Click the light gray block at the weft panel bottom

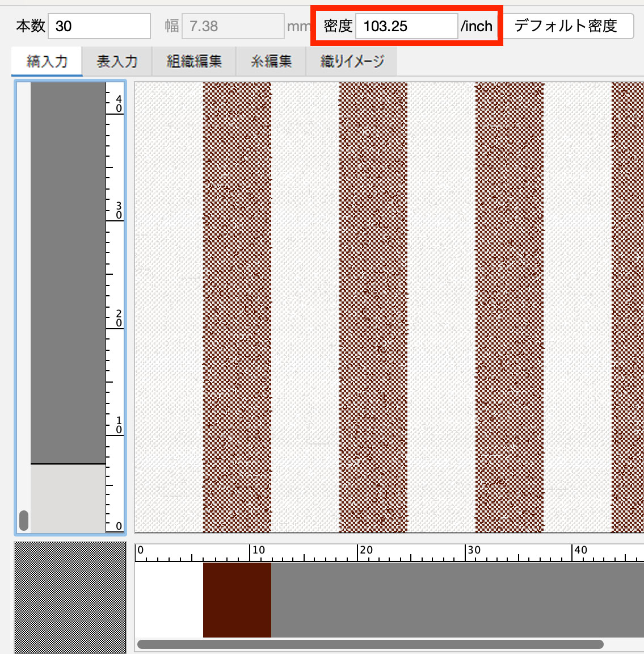68,498
